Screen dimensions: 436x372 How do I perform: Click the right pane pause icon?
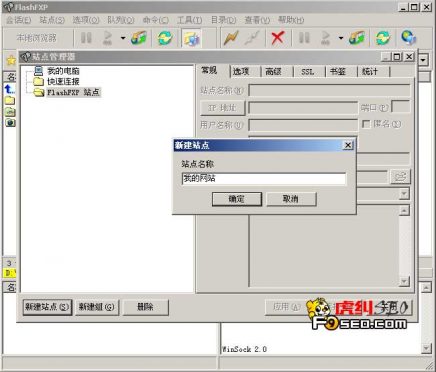coord(304,38)
